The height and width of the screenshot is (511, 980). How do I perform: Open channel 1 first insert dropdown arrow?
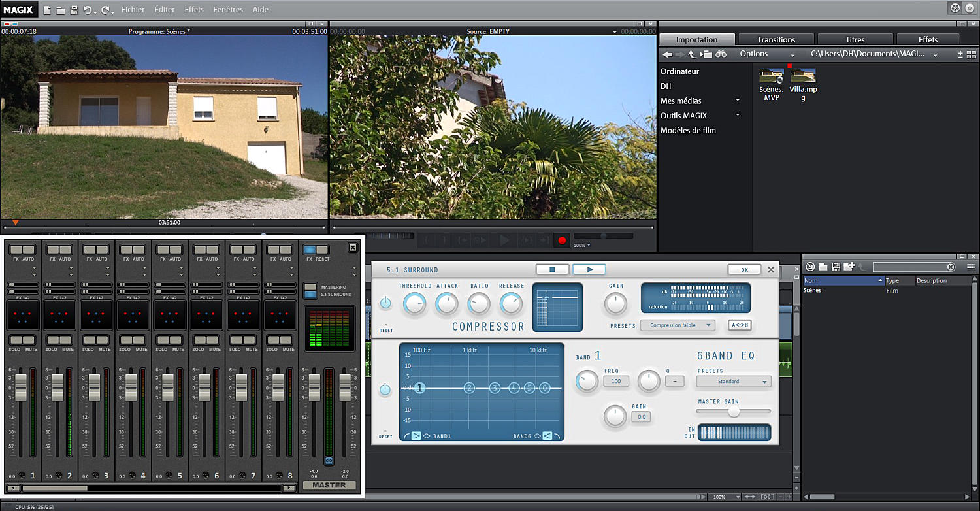point(34,267)
